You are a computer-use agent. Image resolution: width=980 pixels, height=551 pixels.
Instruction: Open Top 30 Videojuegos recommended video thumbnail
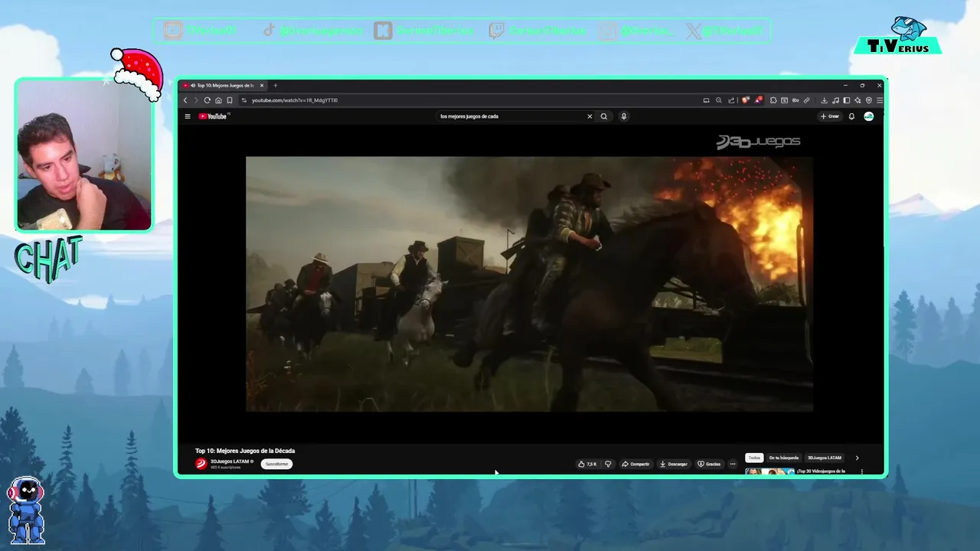769,472
